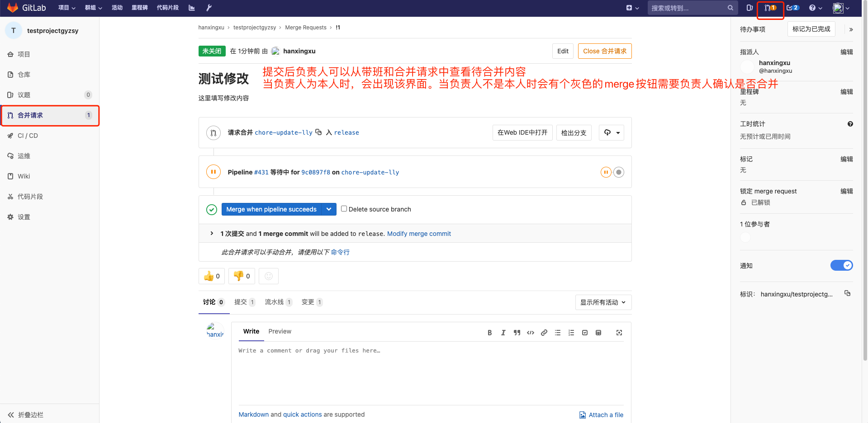Give a thumbs down reaction
The image size is (868, 423).
[x=242, y=276]
